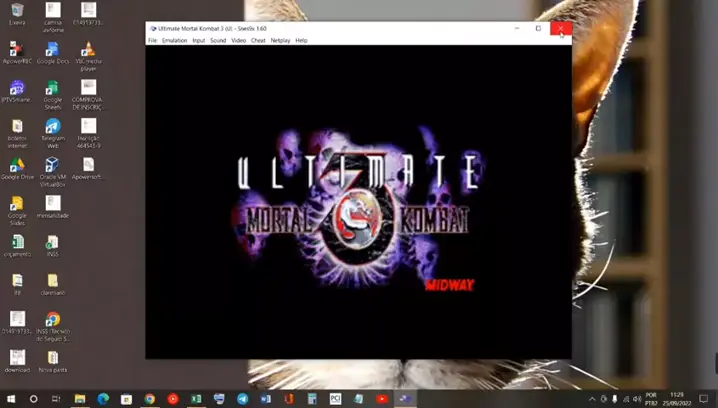718x408 pixels.
Task: Select the Telegram Web desktop shortcut
Action: 53,133
